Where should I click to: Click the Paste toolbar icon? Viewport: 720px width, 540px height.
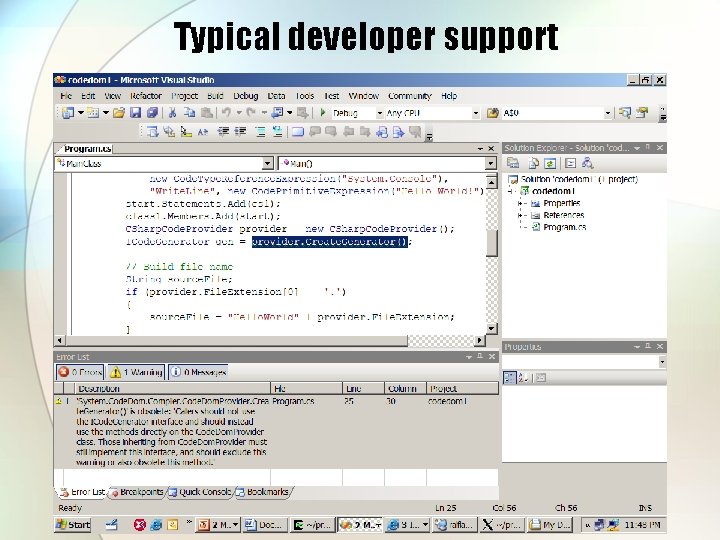click(207, 112)
